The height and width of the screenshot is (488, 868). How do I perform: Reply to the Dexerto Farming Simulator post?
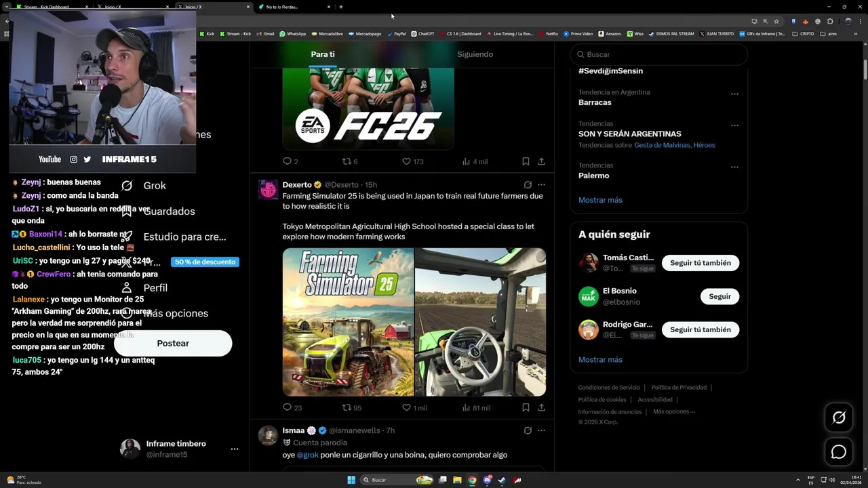pyautogui.click(x=292, y=407)
